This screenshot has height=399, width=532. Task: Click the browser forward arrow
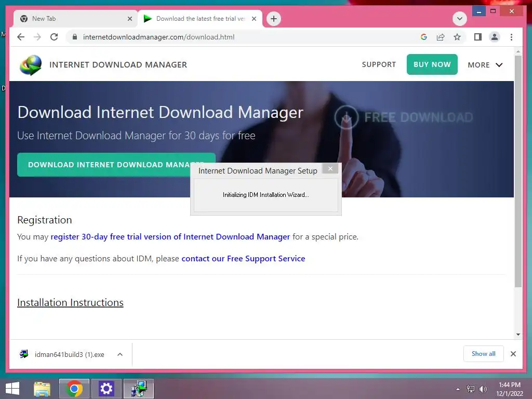coord(37,37)
